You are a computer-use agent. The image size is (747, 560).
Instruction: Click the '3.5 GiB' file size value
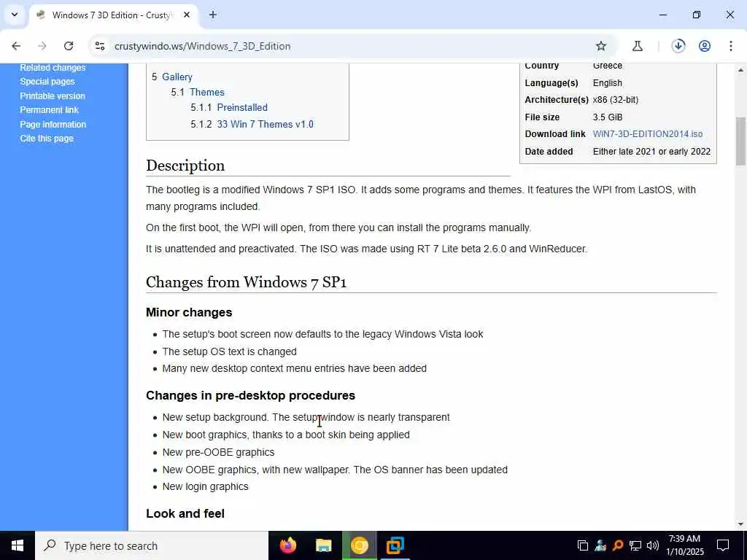click(608, 117)
